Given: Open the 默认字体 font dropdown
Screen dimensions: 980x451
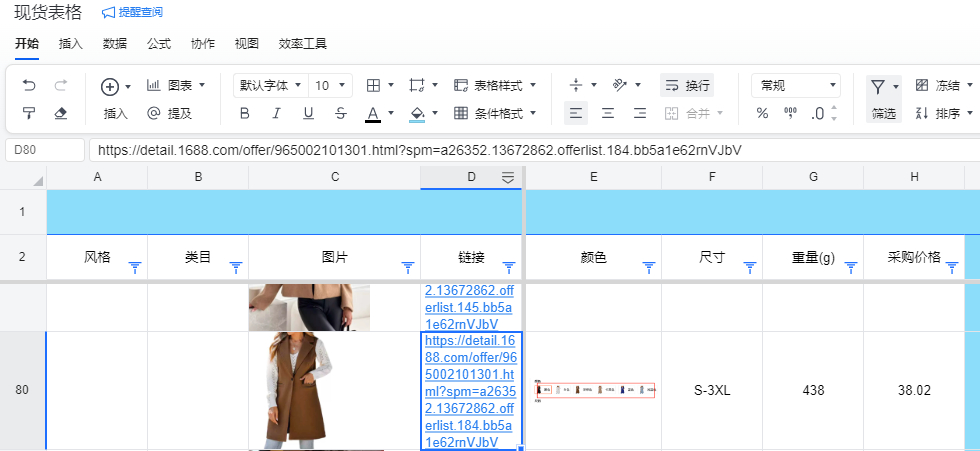Looking at the screenshot, I should [x=270, y=86].
